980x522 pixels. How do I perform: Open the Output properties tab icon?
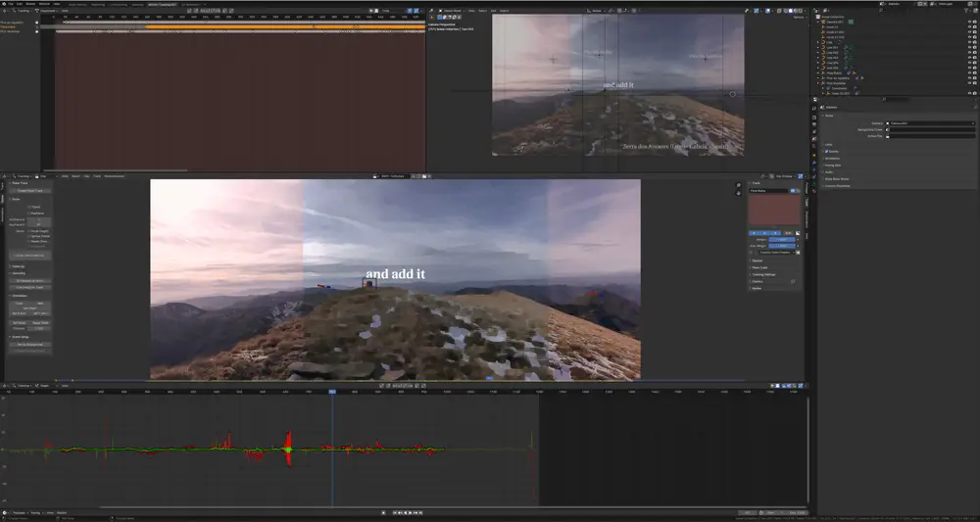[814, 124]
